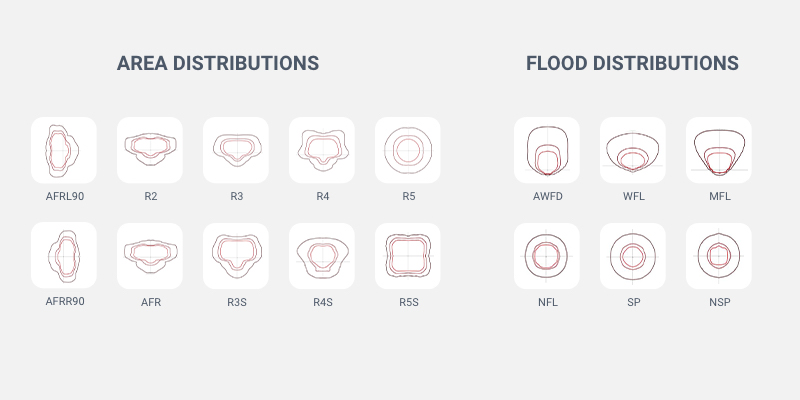Image resolution: width=800 pixels, height=400 pixels.
Task: Click the R4S distribution icon
Action: click(322, 255)
